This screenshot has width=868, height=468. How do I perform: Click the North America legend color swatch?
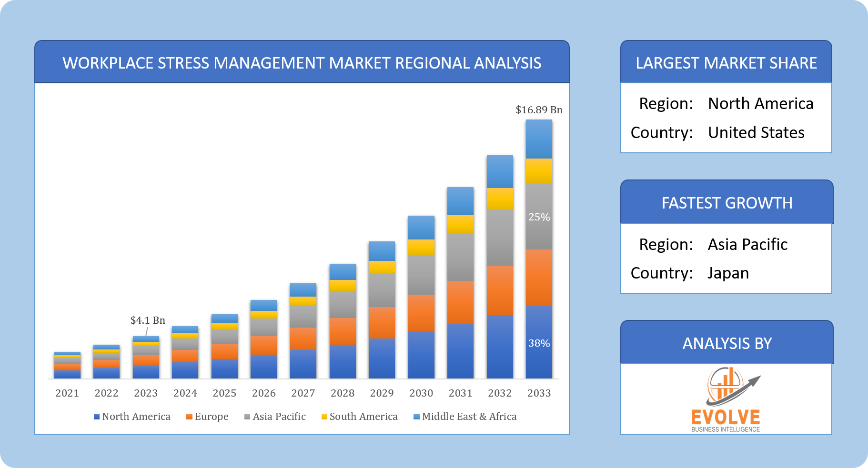[x=97, y=417]
